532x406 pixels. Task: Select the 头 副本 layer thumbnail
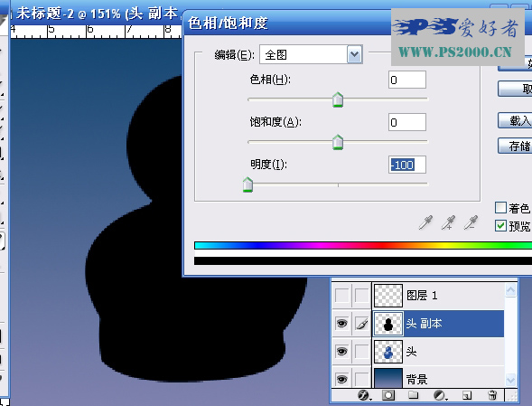[388, 324]
